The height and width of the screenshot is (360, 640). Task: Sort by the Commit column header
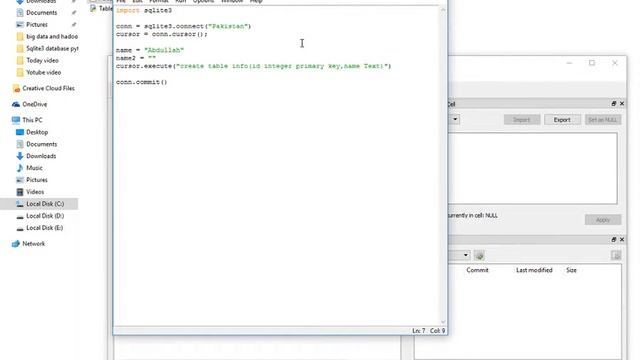[x=477, y=270]
